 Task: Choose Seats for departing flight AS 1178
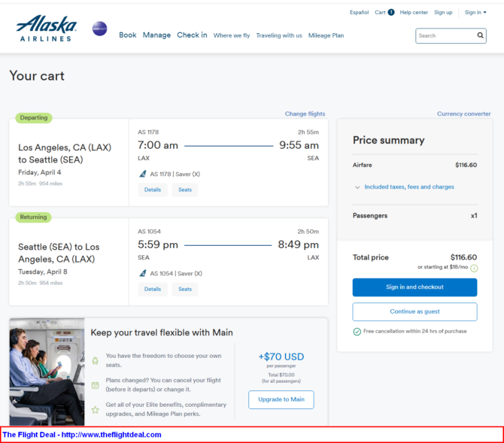[185, 190]
